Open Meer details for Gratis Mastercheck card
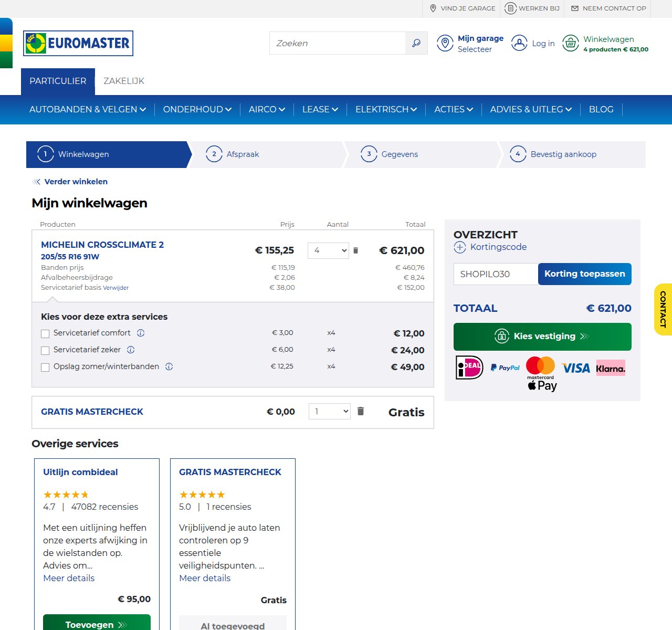Viewport: 672px width, 630px height. [x=205, y=578]
